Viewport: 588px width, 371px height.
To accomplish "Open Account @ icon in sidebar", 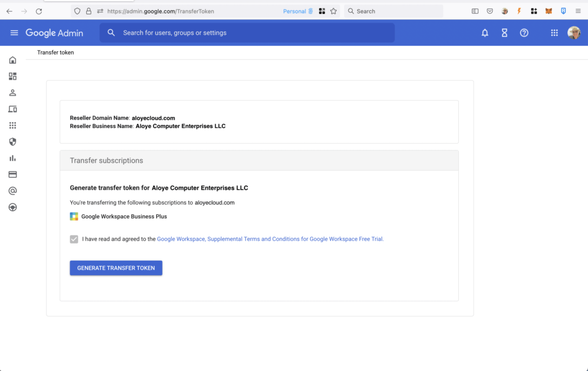I will (x=13, y=191).
